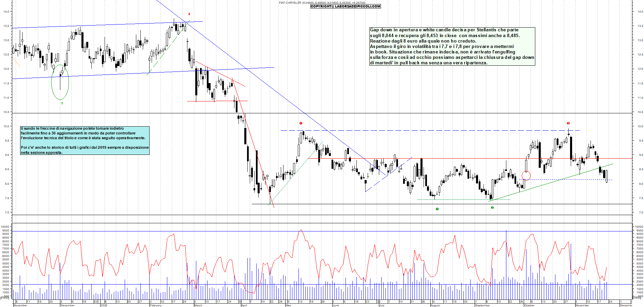Click the 14.0 price label on the right axis
644x307 pixels.
640,12
